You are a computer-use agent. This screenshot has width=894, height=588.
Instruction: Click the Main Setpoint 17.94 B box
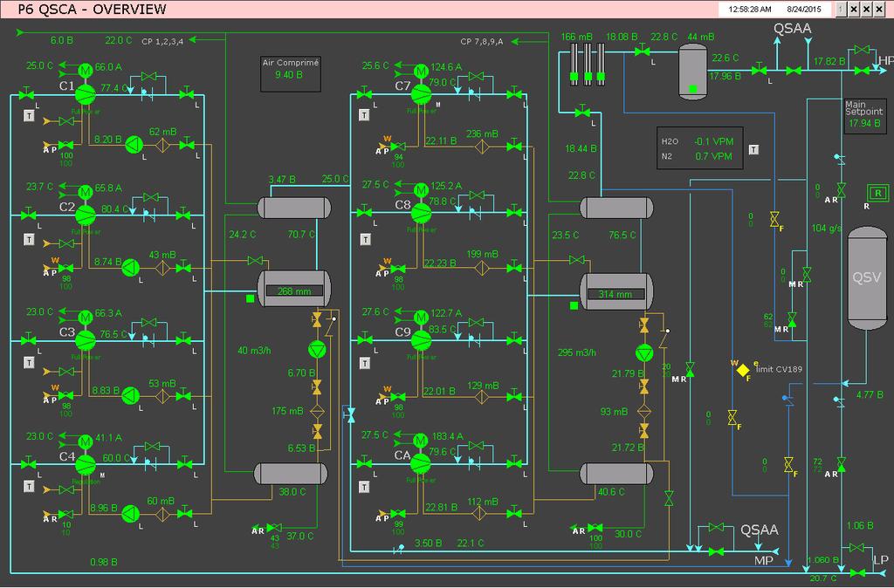(864, 116)
